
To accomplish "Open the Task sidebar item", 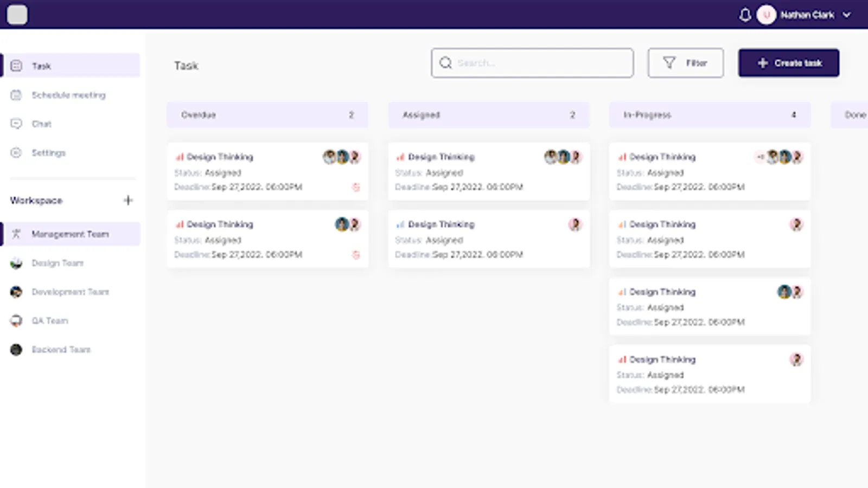I will coord(71,66).
